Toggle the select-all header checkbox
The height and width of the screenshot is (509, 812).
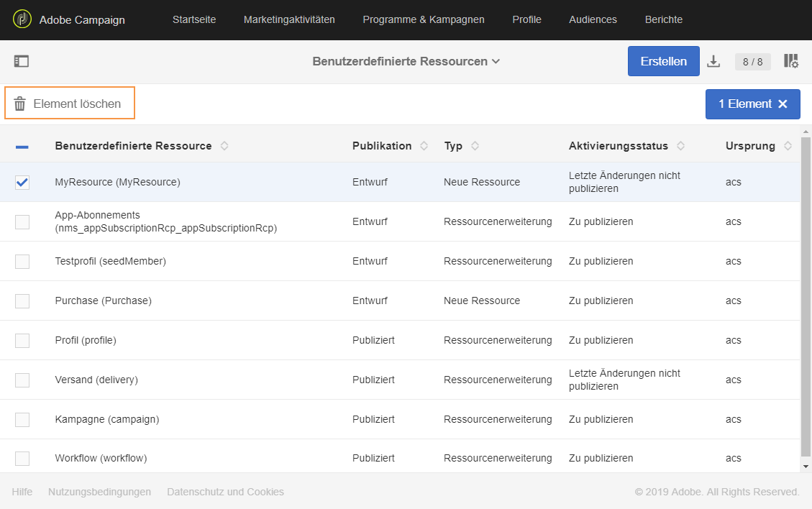tap(22, 147)
